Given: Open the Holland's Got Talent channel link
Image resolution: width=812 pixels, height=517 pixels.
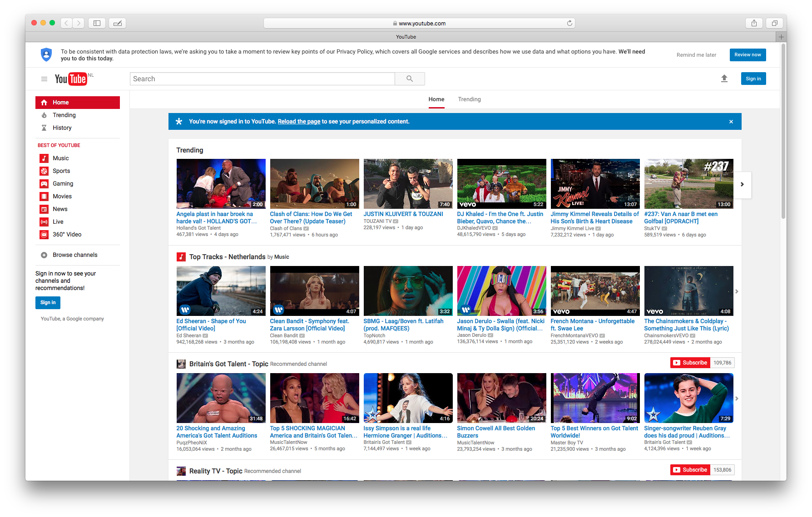Looking at the screenshot, I should click(x=198, y=228).
